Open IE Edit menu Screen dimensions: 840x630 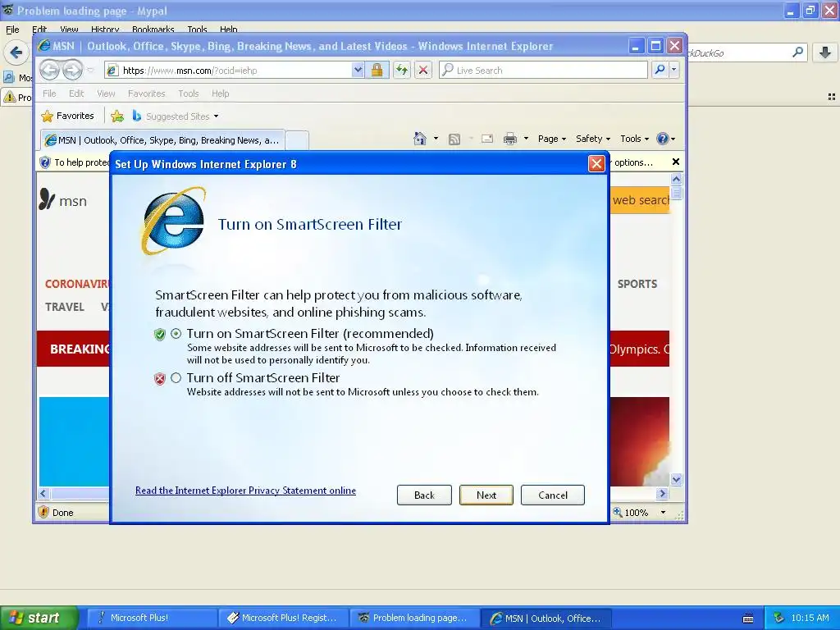76,94
